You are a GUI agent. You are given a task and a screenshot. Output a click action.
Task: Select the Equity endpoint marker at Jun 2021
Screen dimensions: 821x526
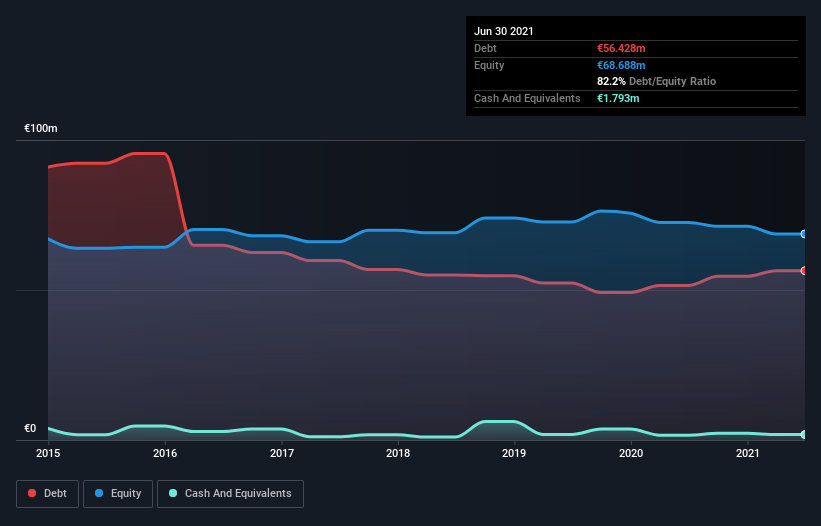[804, 234]
